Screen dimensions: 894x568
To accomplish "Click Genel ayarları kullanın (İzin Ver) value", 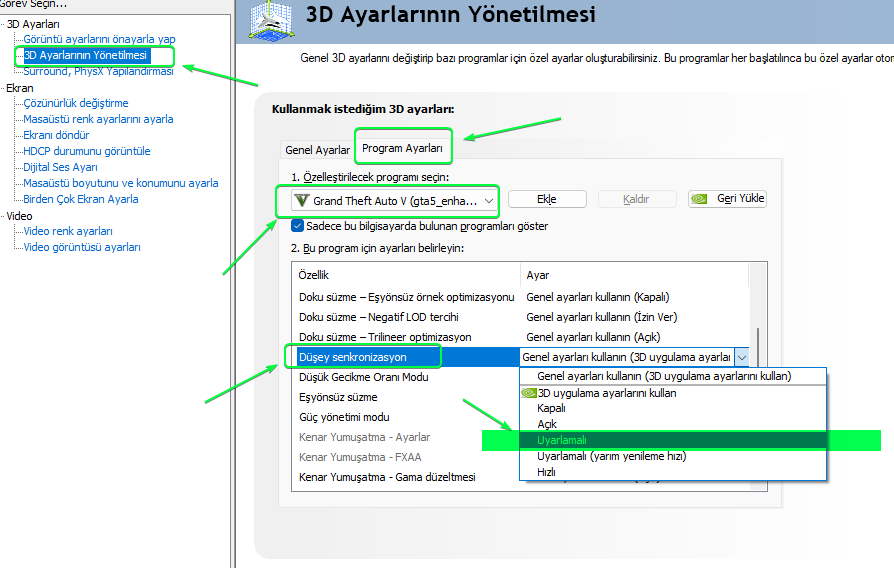I will point(602,317).
